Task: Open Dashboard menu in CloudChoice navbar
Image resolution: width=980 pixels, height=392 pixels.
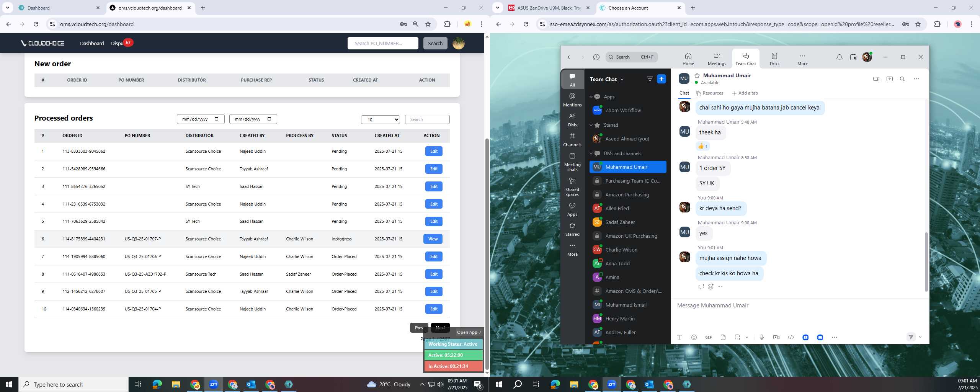Action: point(92,43)
